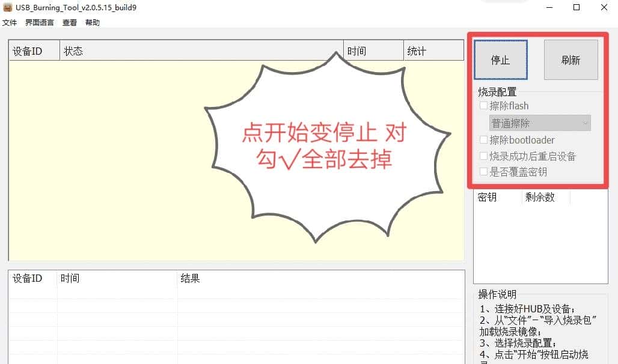Select the 状态 column header
The height and width of the screenshot is (364, 618).
pos(73,50)
